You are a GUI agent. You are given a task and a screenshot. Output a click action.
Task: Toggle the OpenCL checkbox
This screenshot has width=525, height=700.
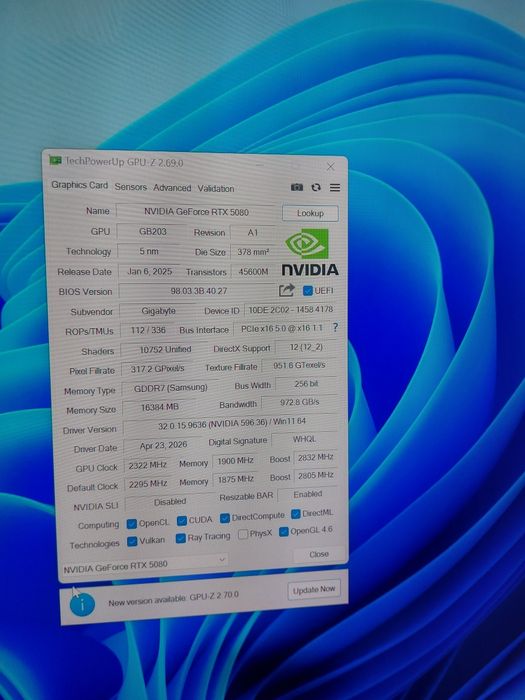click(x=132, y=524)
